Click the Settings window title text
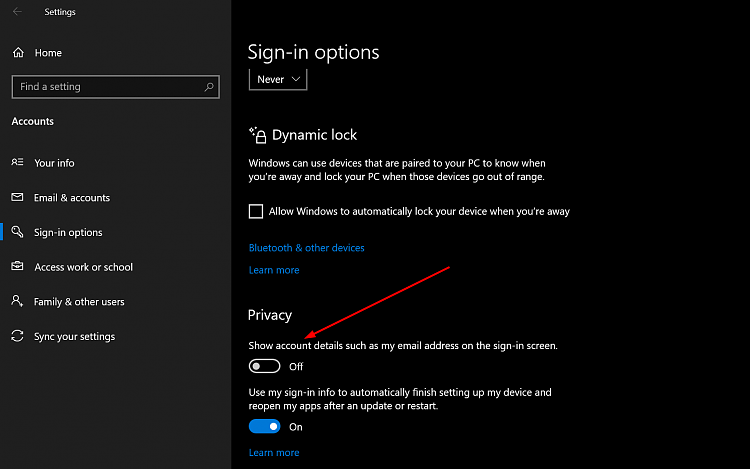The width and height of the screenshot is (750, 469). tap(60, 12)
